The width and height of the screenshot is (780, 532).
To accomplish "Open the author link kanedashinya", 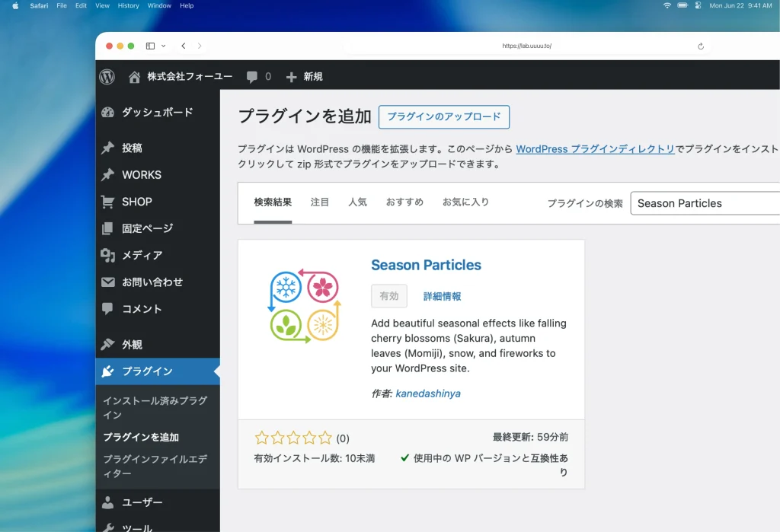I will [x=428, y=393].
